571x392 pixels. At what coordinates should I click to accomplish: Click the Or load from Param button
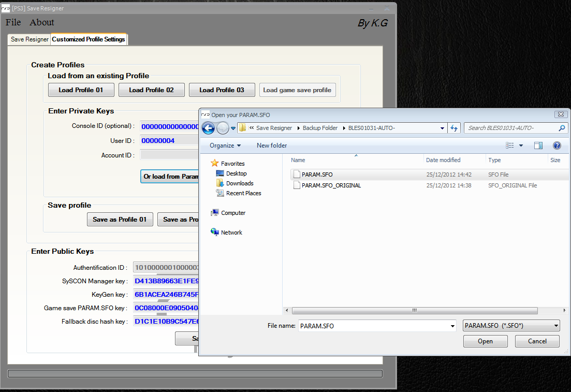[170, 177]
